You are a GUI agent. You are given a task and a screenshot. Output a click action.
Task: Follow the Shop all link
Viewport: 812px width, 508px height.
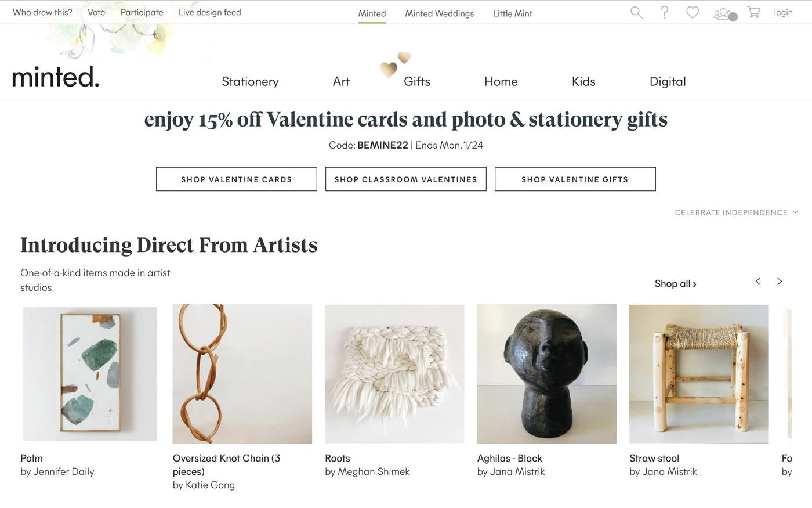pos(675,284)
